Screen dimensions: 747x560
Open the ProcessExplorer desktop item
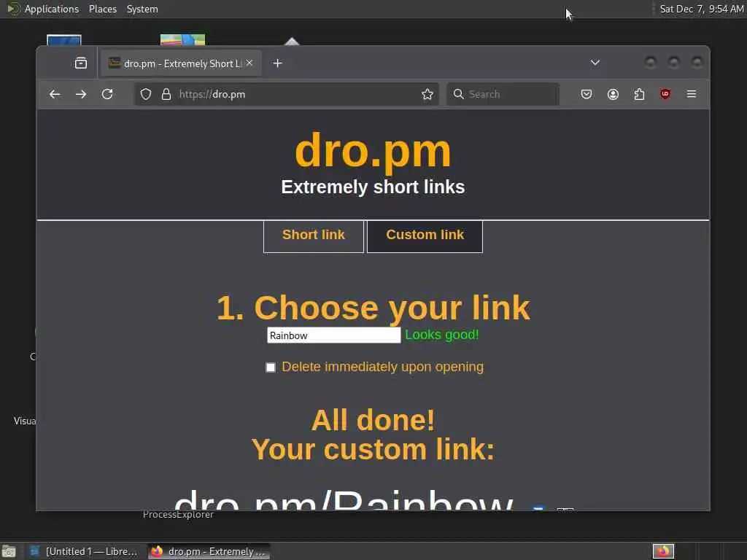178,515
